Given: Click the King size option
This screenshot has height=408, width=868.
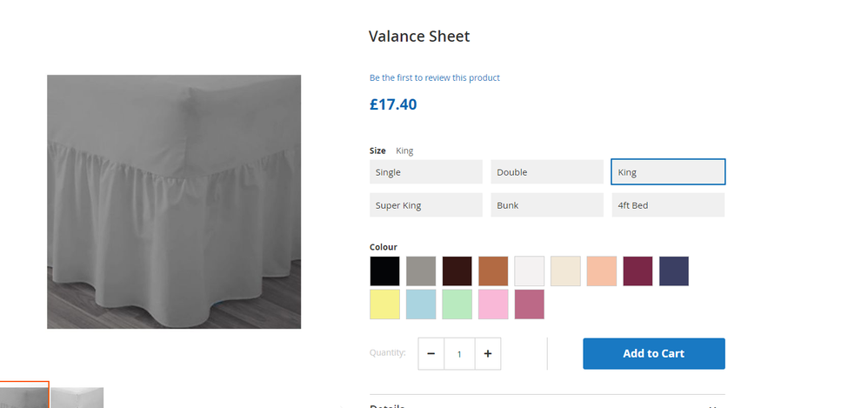Looking at the screenshot, I should pos(668,172).
